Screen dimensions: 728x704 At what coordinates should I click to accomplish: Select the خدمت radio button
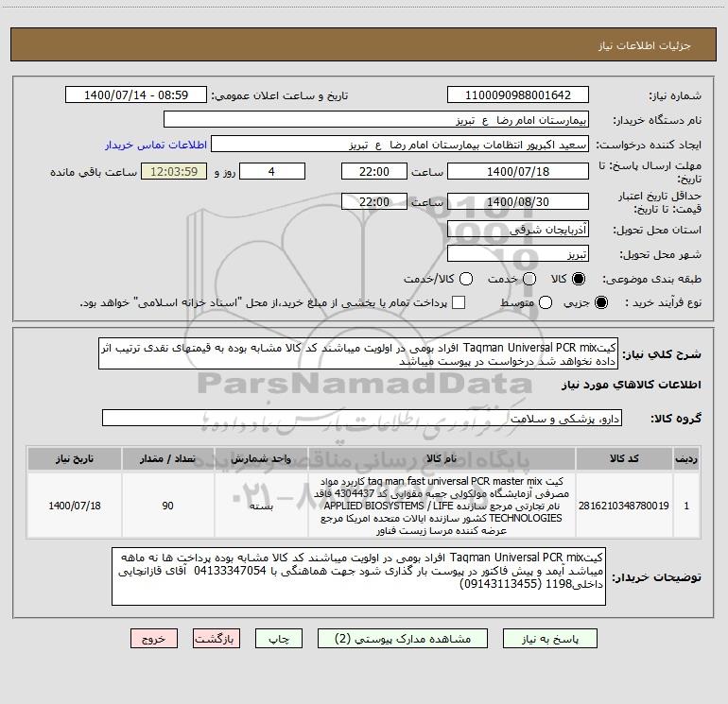529,279
